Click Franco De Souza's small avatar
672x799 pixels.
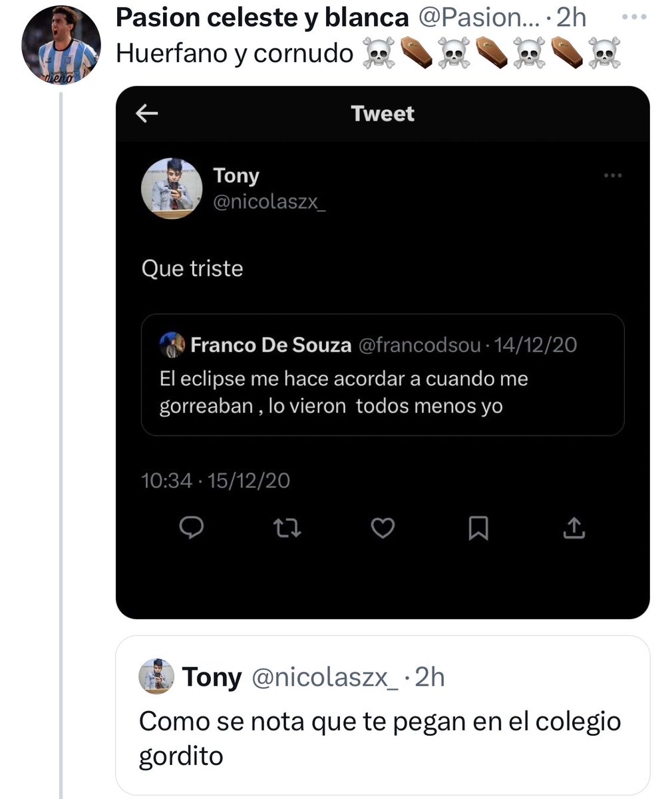(172, 345)
